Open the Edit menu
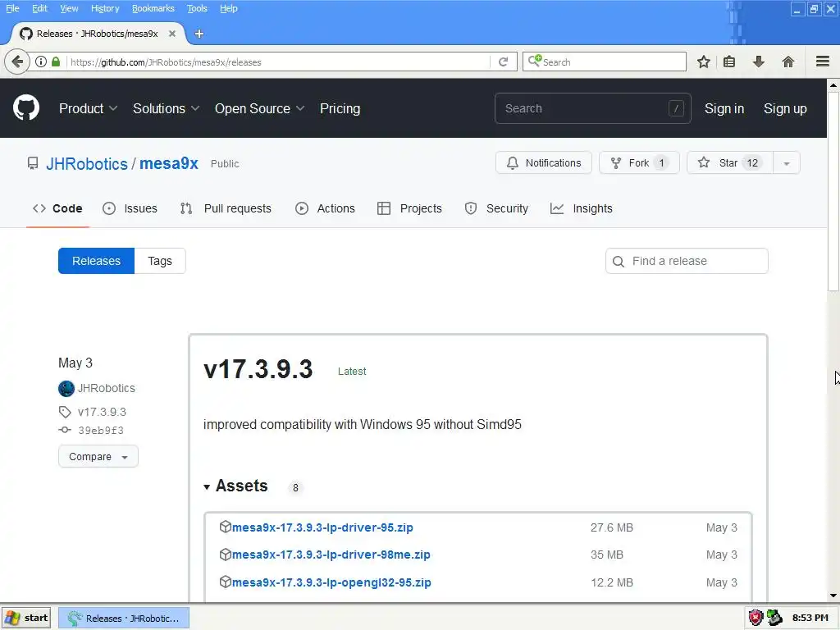The height and width of the screenshot is (630, 840). (39, 8)
